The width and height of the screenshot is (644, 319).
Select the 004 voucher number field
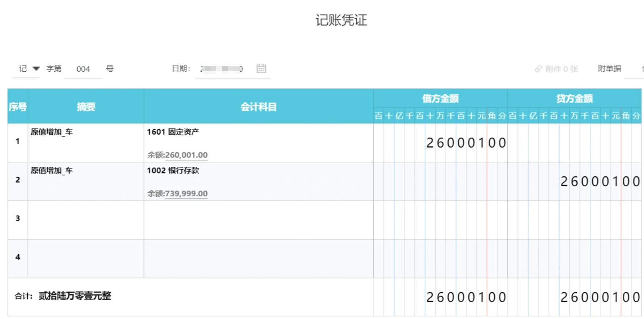[83, 69]
